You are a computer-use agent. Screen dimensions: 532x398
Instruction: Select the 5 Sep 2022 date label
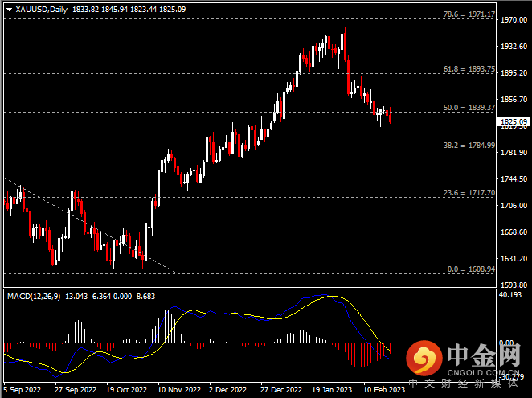[x=24, y=388]
